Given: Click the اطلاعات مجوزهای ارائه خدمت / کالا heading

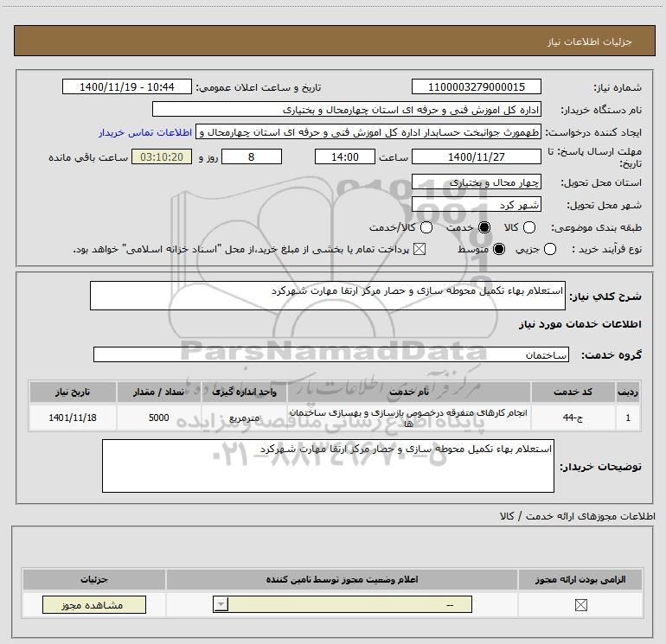Looking at the screenshot, I should click(x=577, y=516).
